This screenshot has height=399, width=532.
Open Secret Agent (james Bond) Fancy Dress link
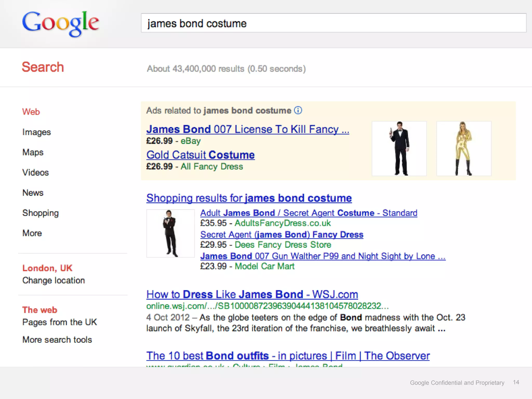click(x=282, y=235)
